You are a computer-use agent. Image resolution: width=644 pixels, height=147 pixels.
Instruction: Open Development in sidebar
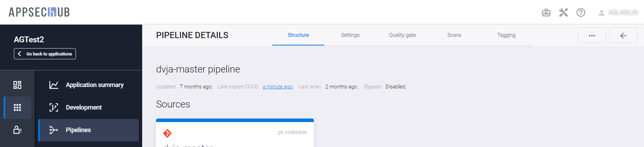pyautogui.click(x=84, y=107)
